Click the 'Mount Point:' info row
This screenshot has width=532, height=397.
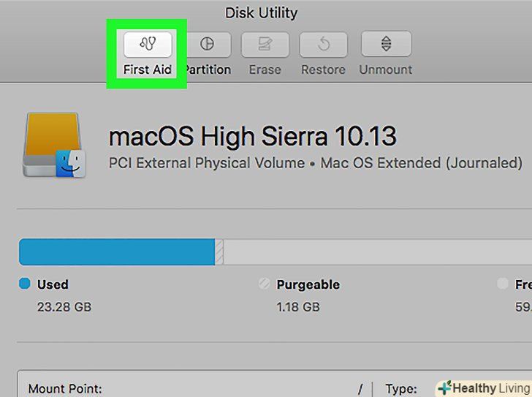click(65, 389)
